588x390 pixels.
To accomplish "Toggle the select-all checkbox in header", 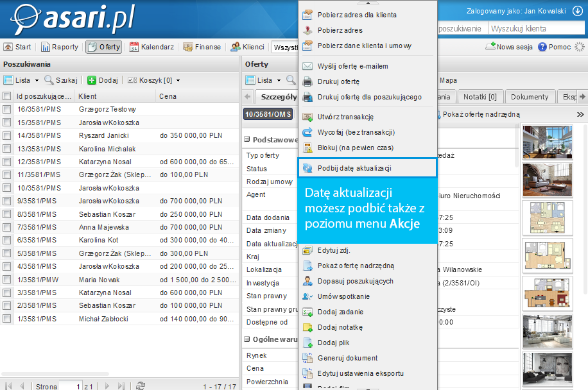I will click(x=7, y=96).
